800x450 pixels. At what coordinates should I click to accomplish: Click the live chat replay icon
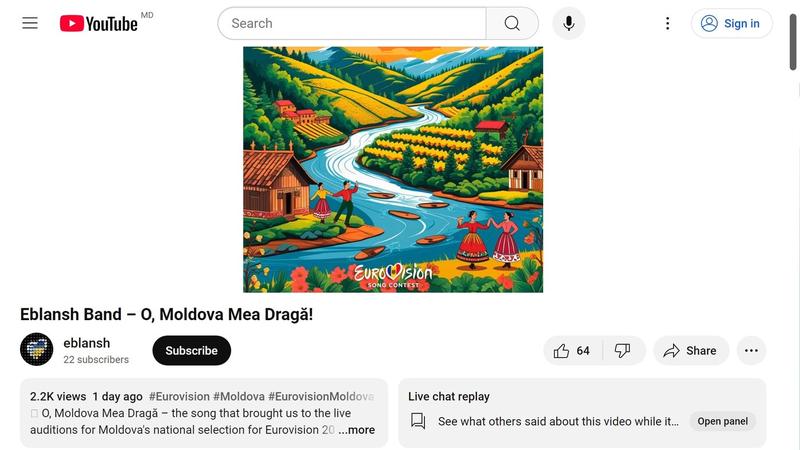click(x=418, y=421)
